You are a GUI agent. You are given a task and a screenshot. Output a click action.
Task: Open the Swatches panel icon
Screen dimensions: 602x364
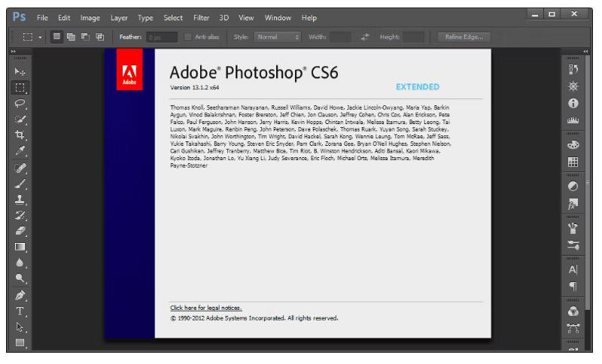pyautogui.click(x=573, y=162)
